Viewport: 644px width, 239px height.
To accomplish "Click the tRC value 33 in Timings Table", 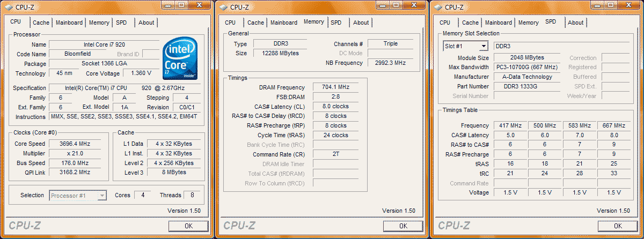I will pos(615,174).
